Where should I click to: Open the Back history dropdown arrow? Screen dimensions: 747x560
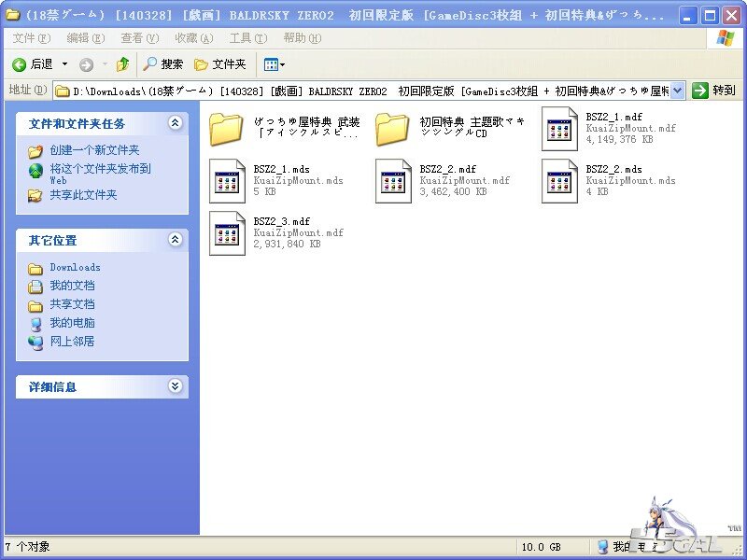(x=64, y=64)
